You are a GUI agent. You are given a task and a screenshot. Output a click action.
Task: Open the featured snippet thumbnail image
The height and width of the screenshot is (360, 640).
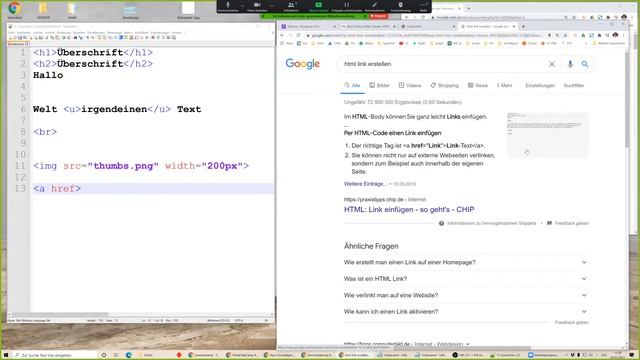point(547,135)
